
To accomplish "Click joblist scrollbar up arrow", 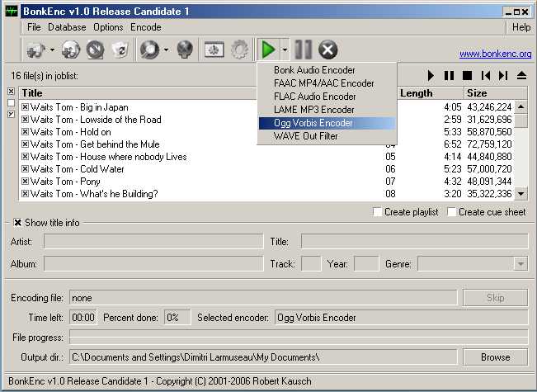I will [521, 107].
